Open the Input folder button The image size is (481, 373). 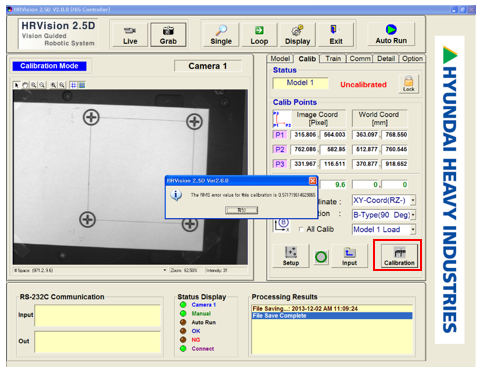click(x=349, y=256)
